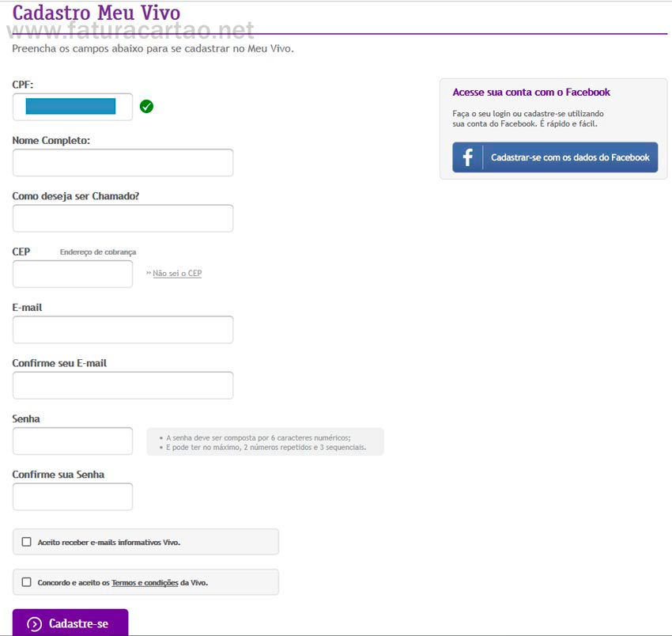Click the CEP input box
672x636 pixels.
point(72,274)
